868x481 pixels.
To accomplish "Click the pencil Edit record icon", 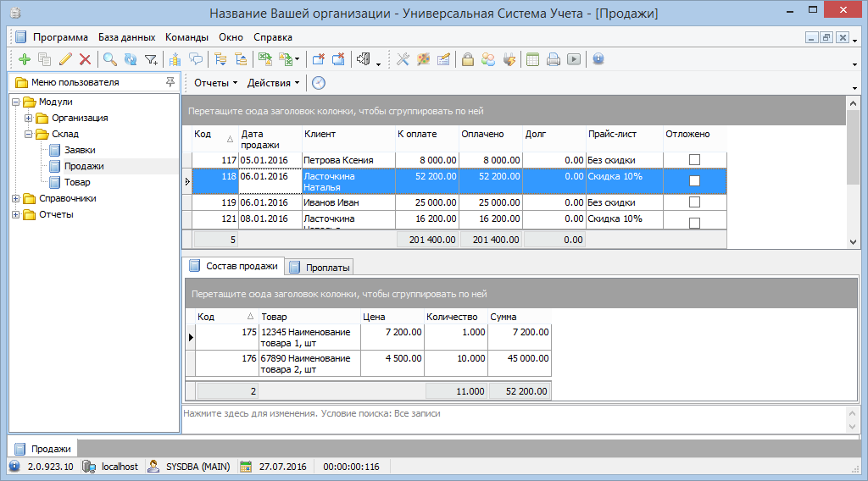I will point(65,59).
